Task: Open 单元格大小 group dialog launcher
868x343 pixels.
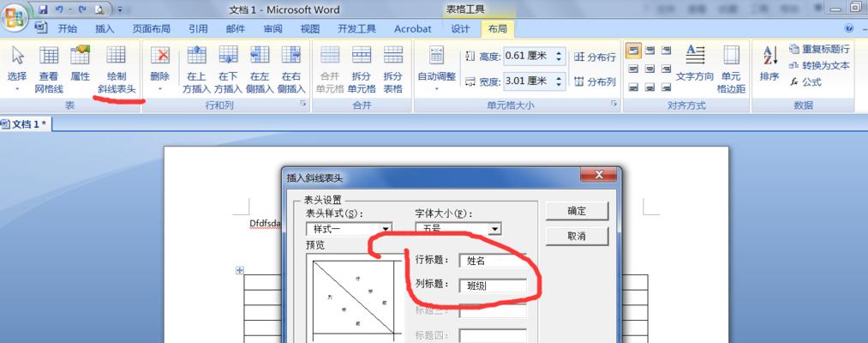Action: coord(614,104)
